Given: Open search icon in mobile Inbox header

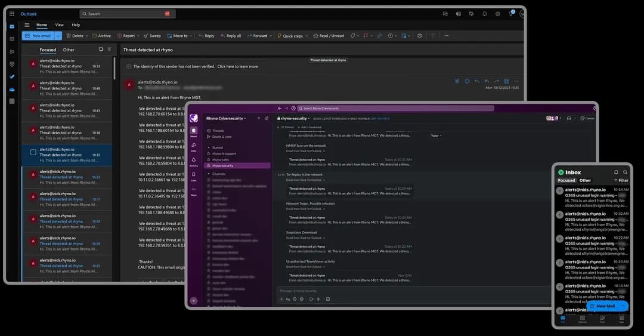Looking at the screenshot, I should (625, 172).
